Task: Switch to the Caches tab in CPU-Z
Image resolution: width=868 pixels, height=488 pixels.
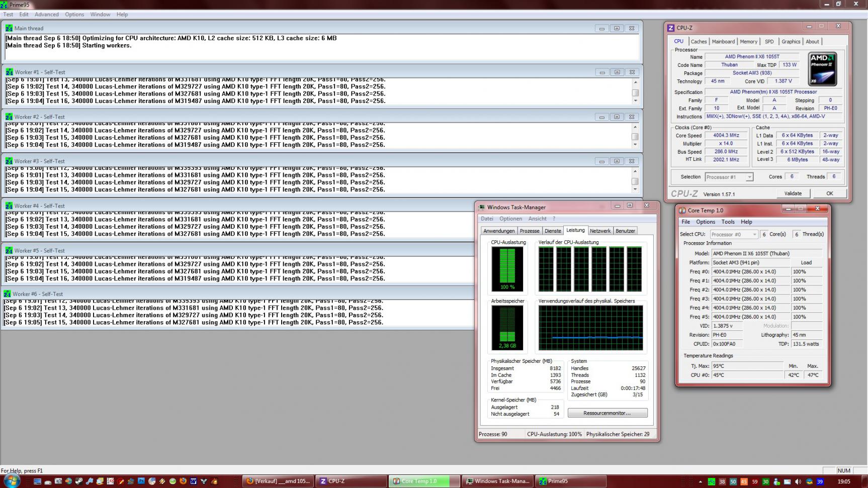Action: pos(699,42)
